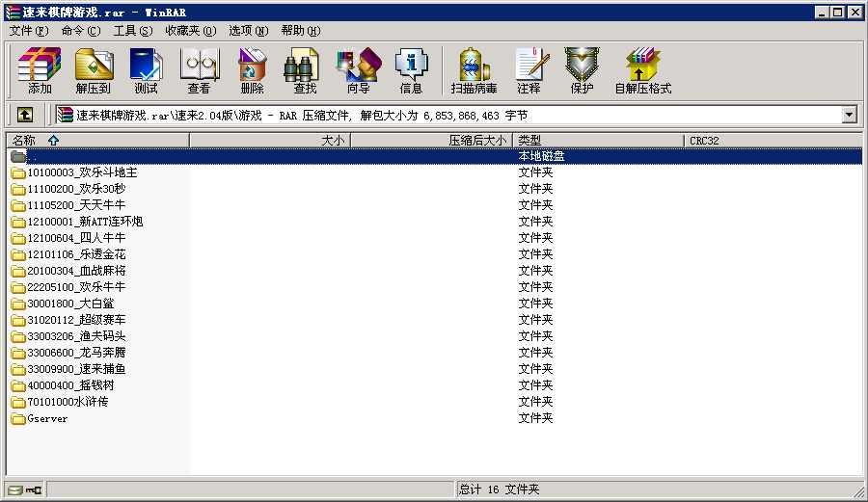Sort by Name (名称) column header
Image resolution: width=868 pixels, height=502 pixels.
(97, 141)
